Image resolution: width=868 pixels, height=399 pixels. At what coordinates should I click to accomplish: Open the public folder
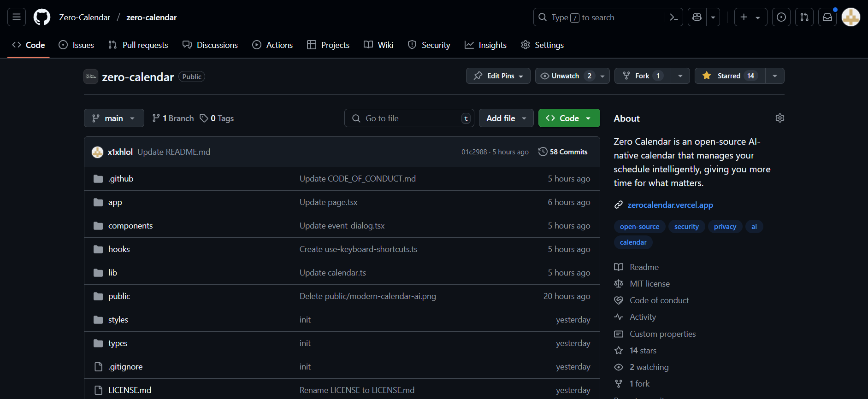(x=119, y=296)
